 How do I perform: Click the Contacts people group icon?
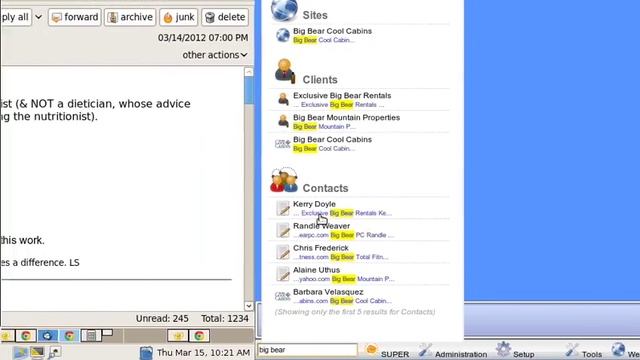(x=284, y=180)
